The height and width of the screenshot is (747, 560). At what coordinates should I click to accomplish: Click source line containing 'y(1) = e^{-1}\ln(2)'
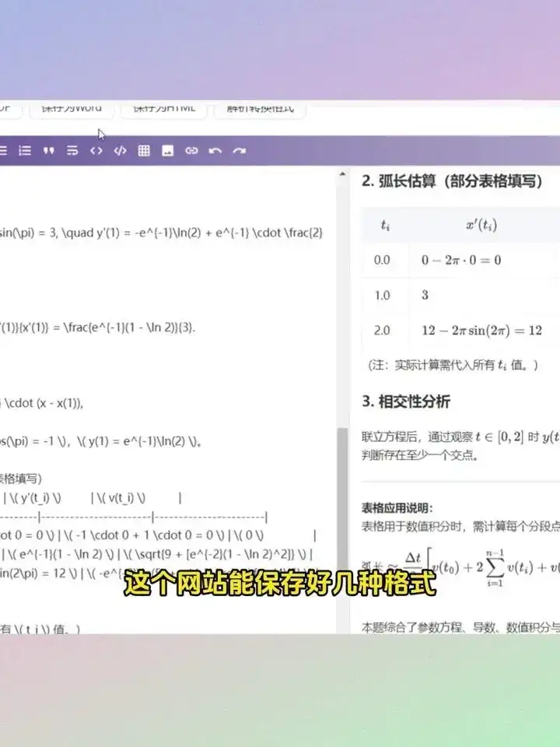tap(101, 441)
